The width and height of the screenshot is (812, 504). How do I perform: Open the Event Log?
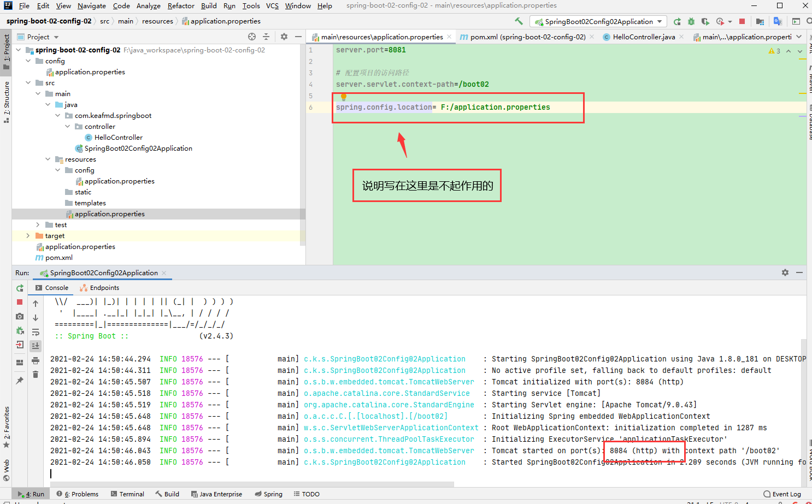(782, 494)
